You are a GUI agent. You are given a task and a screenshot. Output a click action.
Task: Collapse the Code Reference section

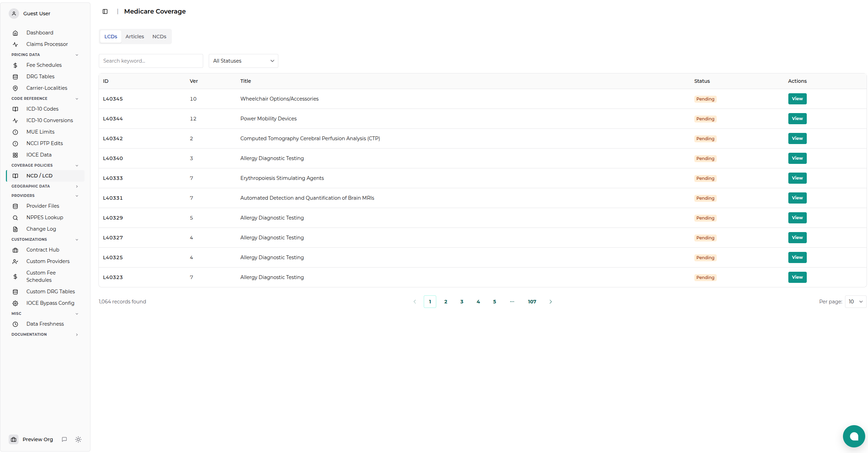pyautogui.click(x=77, y=99)
